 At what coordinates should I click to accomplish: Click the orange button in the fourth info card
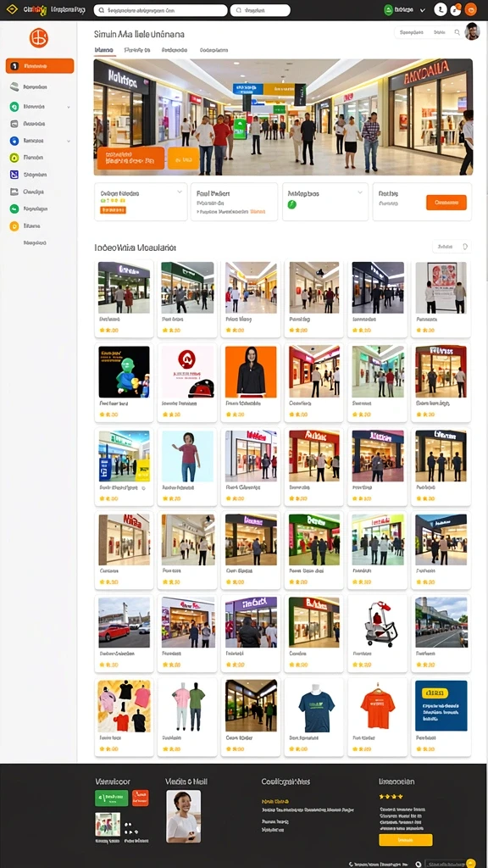pos(446,203)
